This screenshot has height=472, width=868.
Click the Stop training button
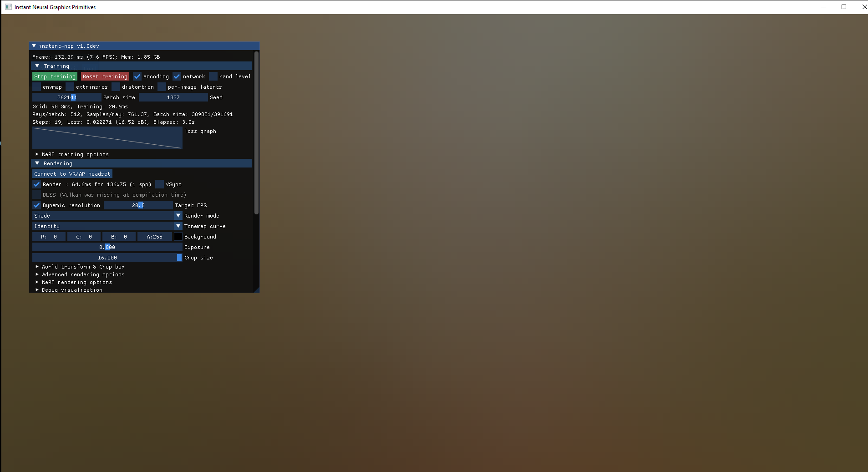pos(55,76)
